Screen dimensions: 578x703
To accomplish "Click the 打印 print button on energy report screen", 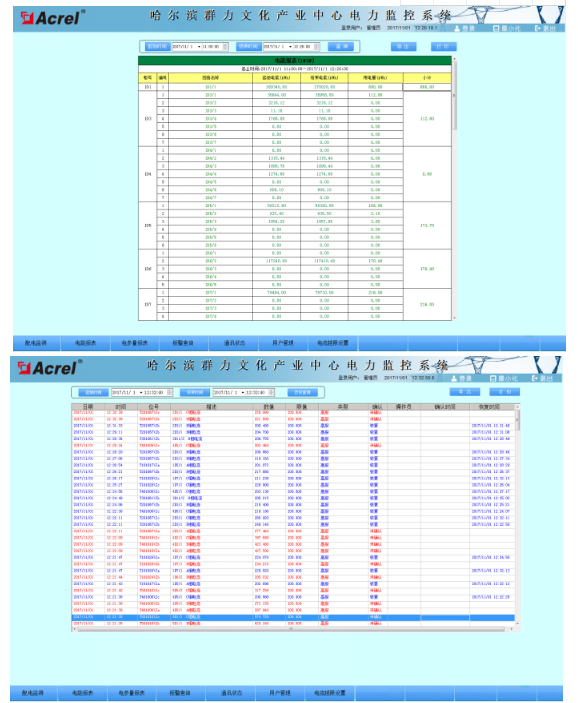I will pos(443,47).
